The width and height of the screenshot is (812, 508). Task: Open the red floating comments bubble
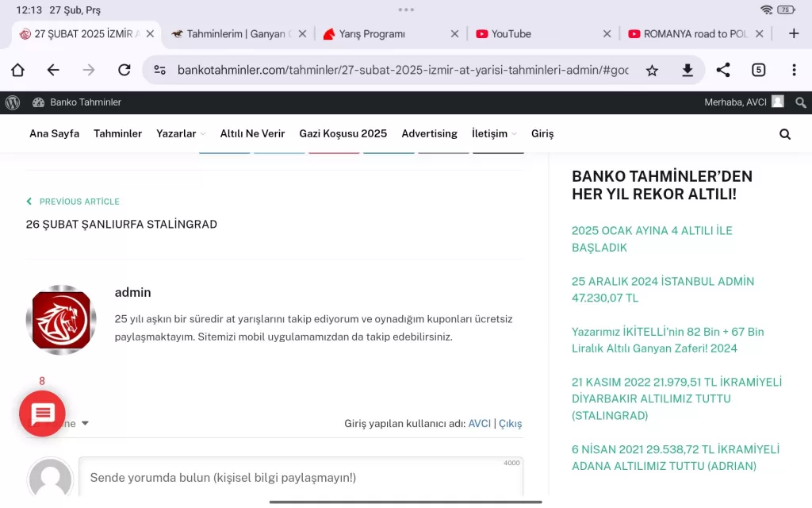42,414
